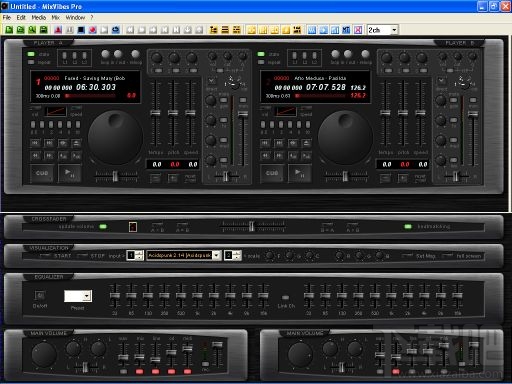
Task: Toggle red mute button in right Main Volume
Action: tap(396, 371)
